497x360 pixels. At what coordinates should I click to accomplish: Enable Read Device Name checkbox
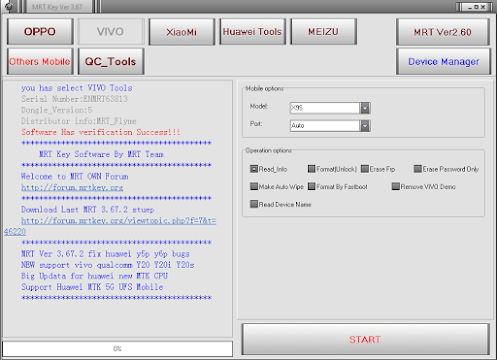(254, 204)
